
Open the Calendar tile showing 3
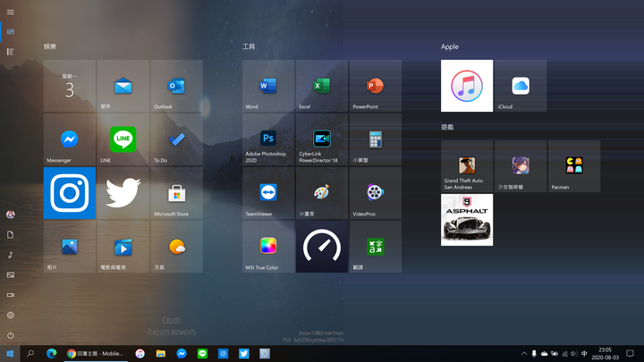click(x=70, y=86)
